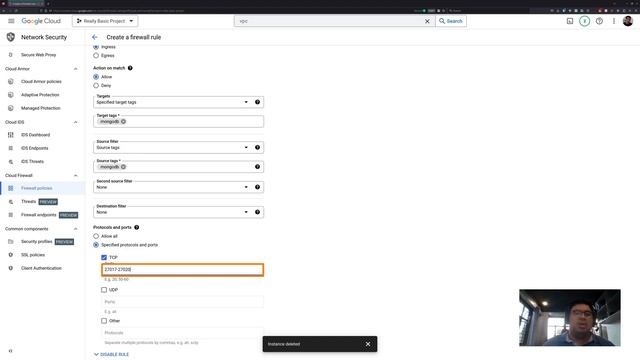Open the user account avatar
Image resolution: width=640 pixels, height=360 pixels.
[628, 21]
